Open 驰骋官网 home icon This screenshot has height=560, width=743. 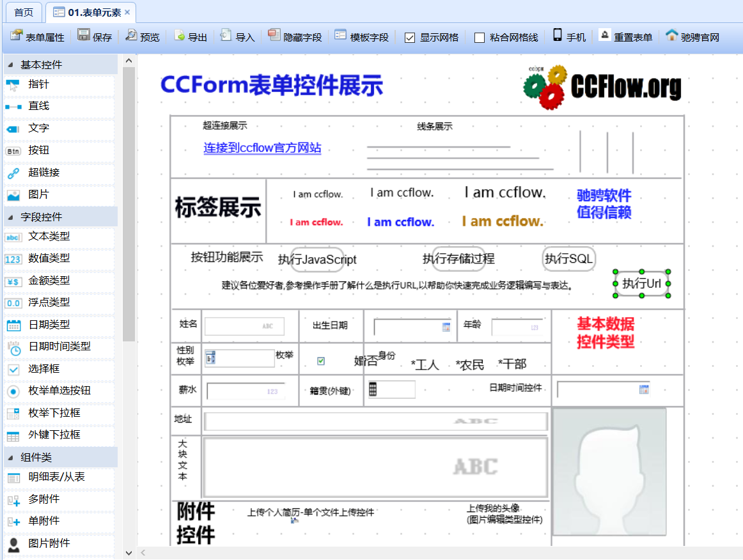point(672,36)
